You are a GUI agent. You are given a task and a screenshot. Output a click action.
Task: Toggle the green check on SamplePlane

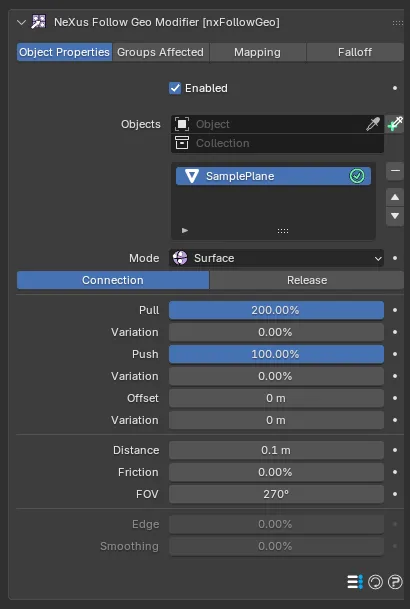[357, 176]
